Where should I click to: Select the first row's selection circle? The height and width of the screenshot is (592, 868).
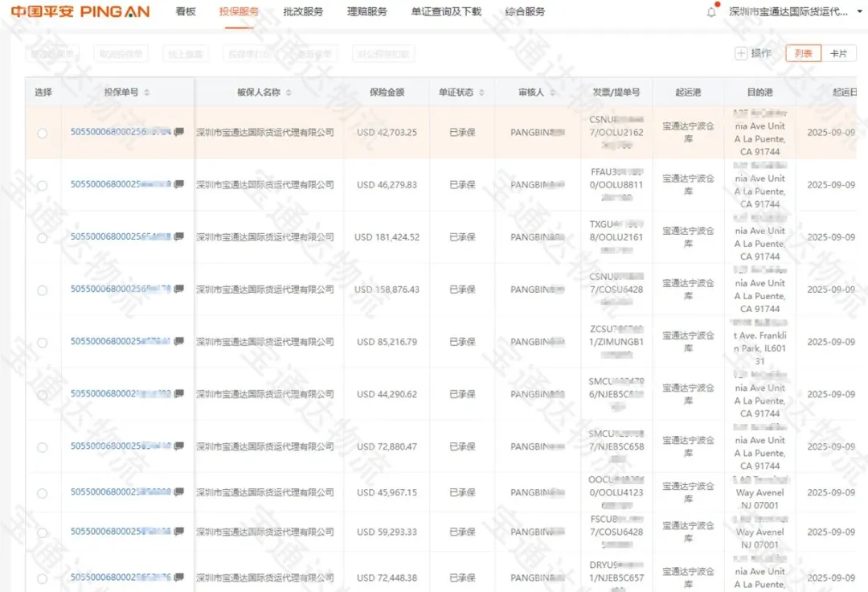coord(44,133)
